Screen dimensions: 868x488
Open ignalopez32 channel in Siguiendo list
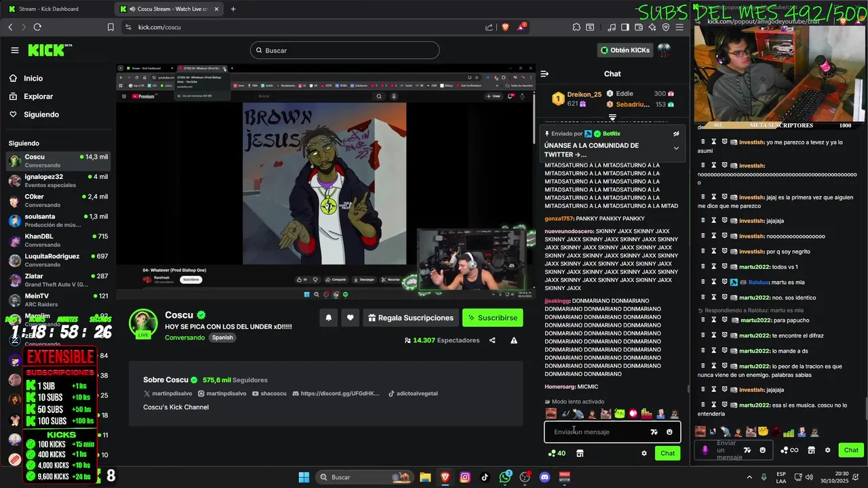coord(58,181)
